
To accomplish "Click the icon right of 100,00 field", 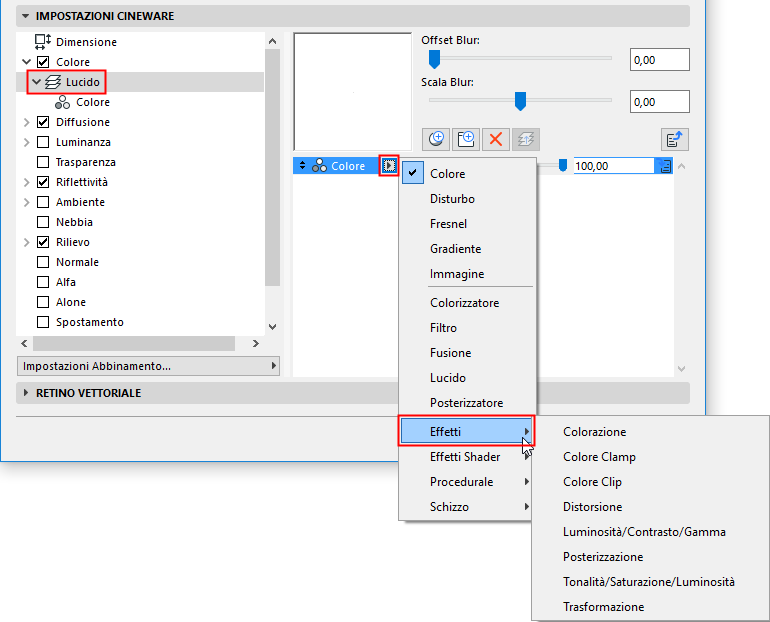I will click(x=665, y=166).
